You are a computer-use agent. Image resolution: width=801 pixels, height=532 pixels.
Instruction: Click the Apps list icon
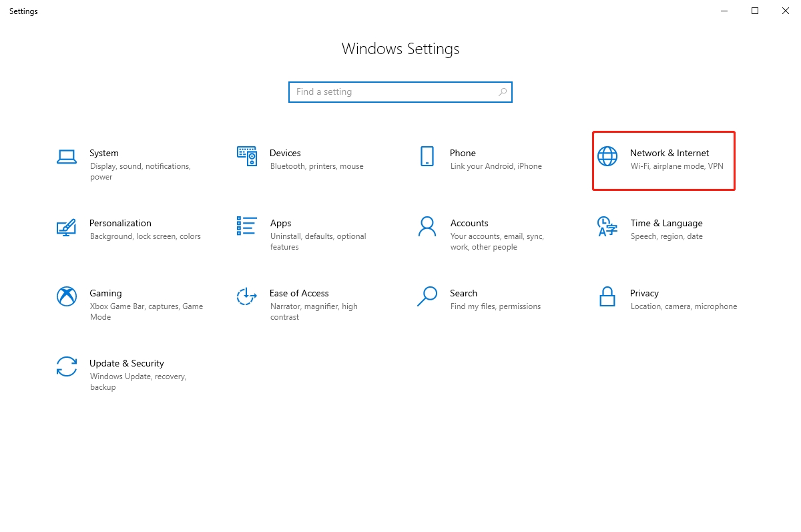(247, 226)
